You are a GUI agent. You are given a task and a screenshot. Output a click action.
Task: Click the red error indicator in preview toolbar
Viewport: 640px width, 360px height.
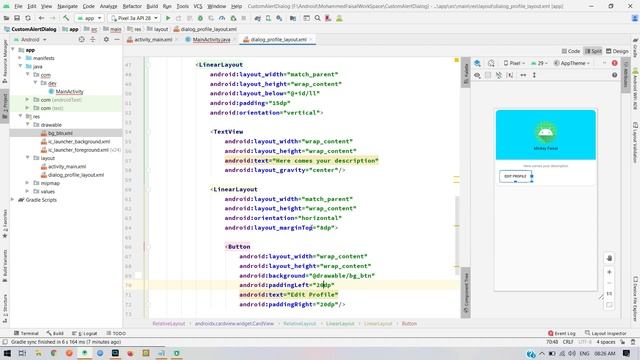point(614,63)
